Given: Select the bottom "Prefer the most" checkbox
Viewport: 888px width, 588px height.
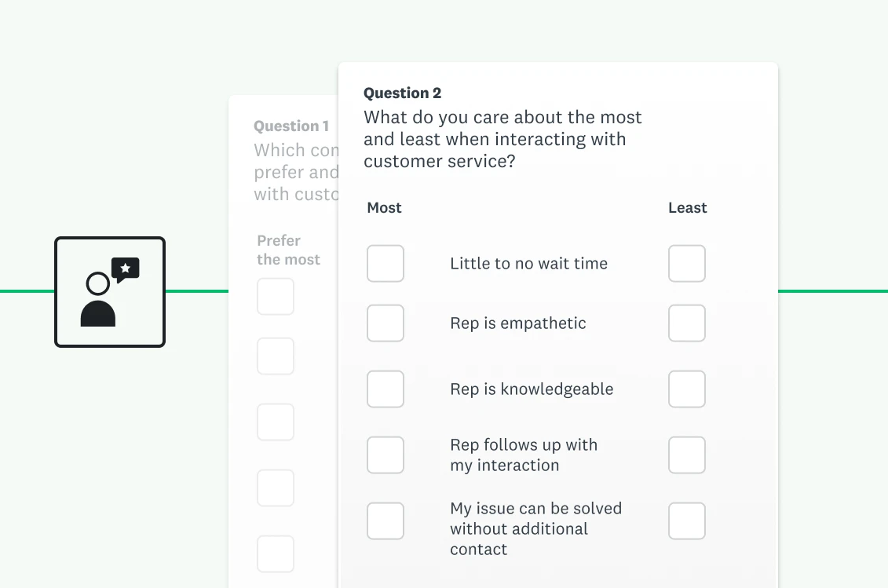Looking at the screenshot, I should point(276,553).
